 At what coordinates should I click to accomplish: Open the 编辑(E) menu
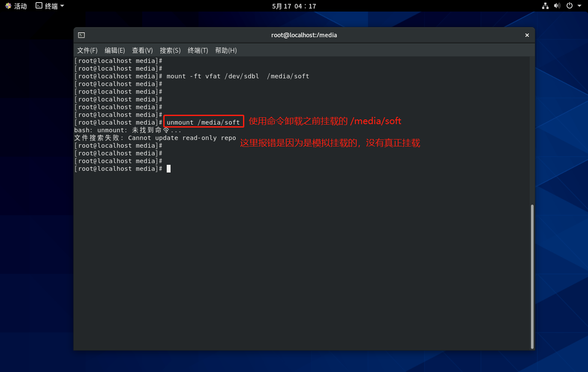point(115,51)
